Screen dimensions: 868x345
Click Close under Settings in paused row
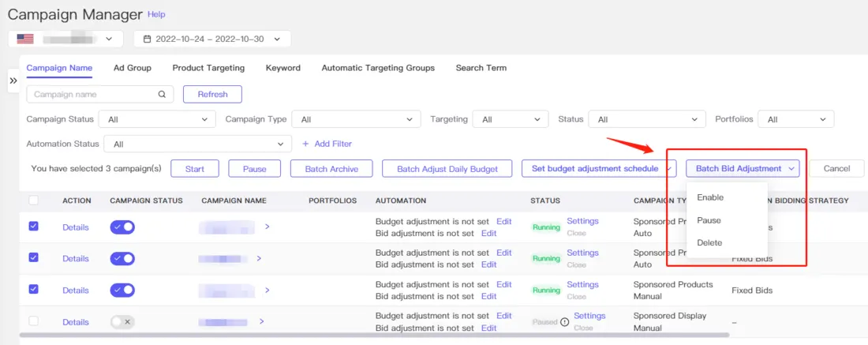click(x=583, y=328)
